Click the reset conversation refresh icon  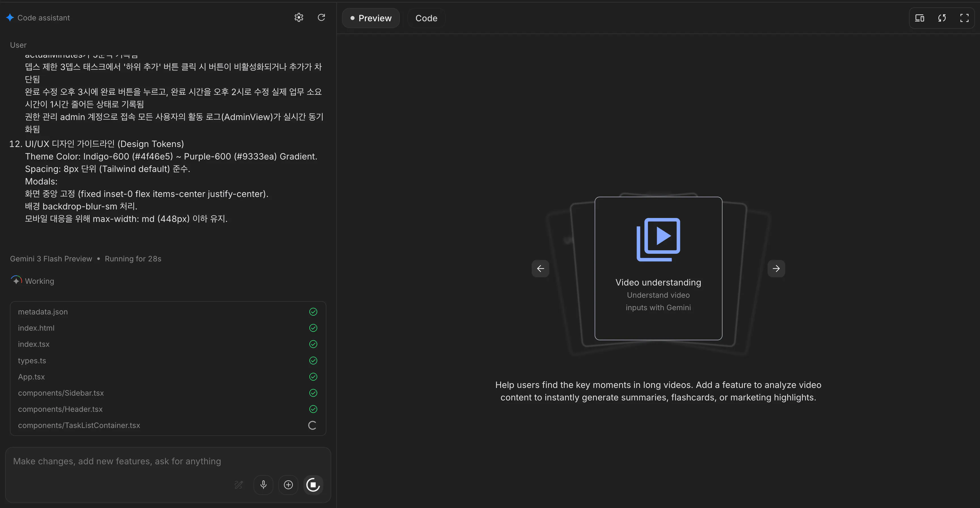coord(321,18)
